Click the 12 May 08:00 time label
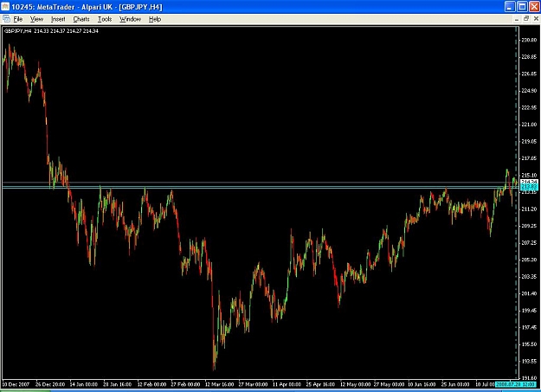 (354, 384)
